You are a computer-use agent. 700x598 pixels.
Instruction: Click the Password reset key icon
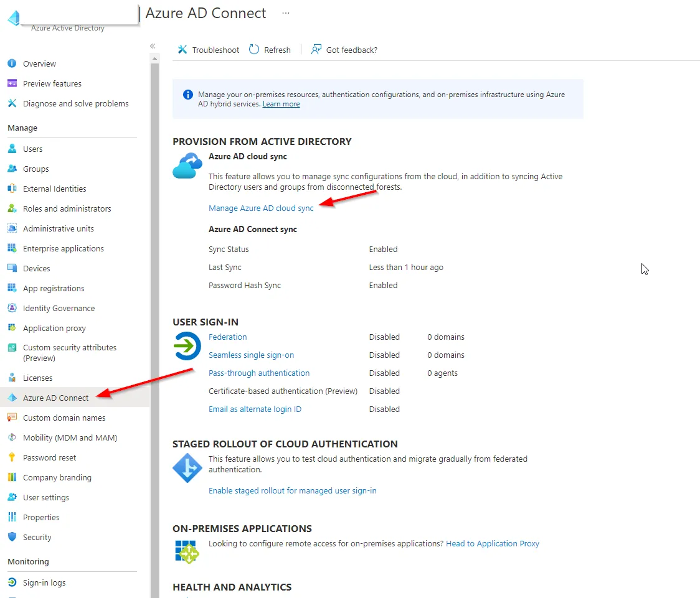12,457
